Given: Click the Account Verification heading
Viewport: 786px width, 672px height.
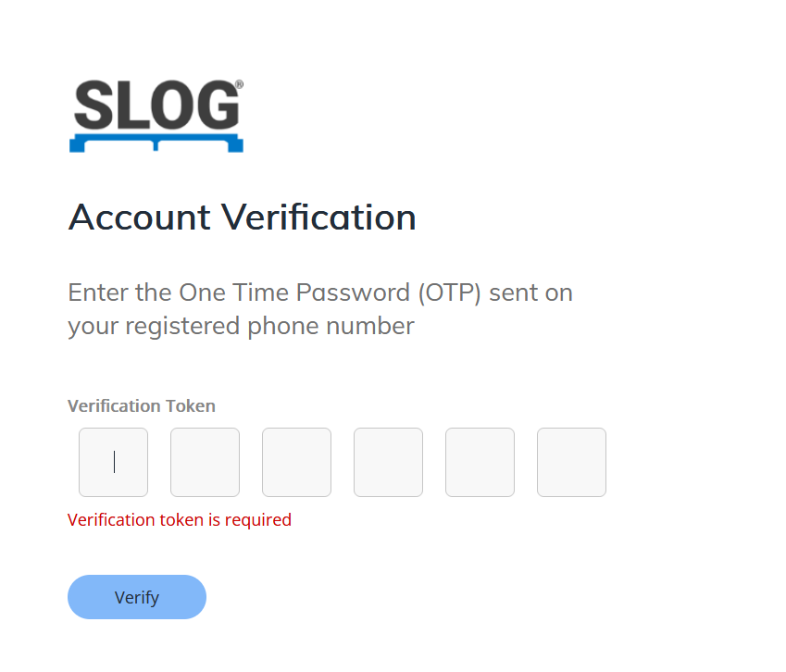Looking at the screenshot, I should tap(242, 218).
